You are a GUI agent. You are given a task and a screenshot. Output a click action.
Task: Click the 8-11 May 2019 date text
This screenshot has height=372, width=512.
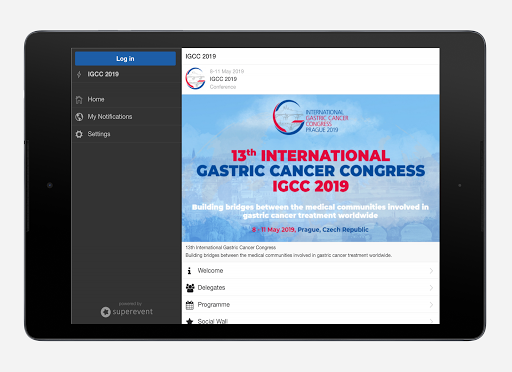coord(227,71)
